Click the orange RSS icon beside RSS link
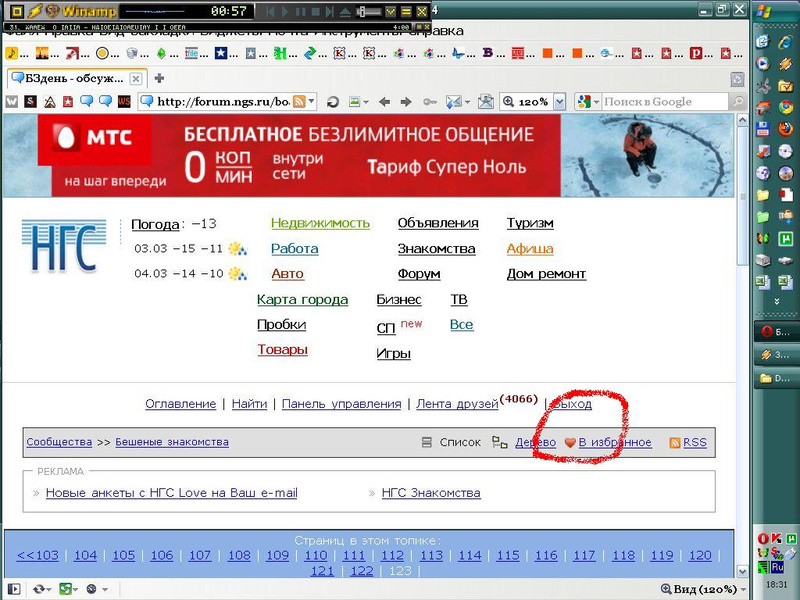The height and width of the screenshot is (600, 800). point(674,442)
